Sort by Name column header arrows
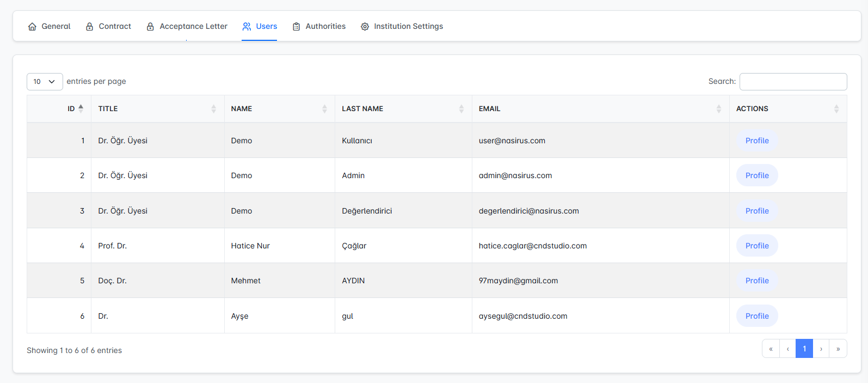 tap(324, 109)
